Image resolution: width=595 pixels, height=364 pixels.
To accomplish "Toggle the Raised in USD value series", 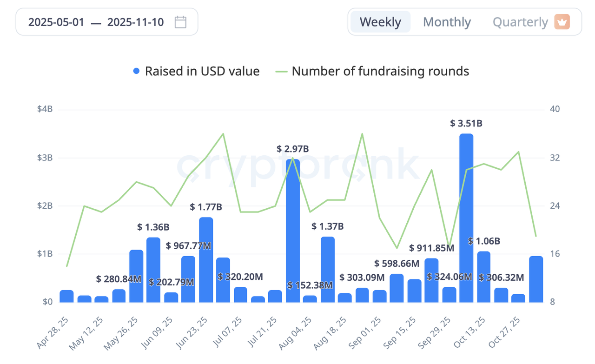I will pyautogui.click(x=202, y=71).
